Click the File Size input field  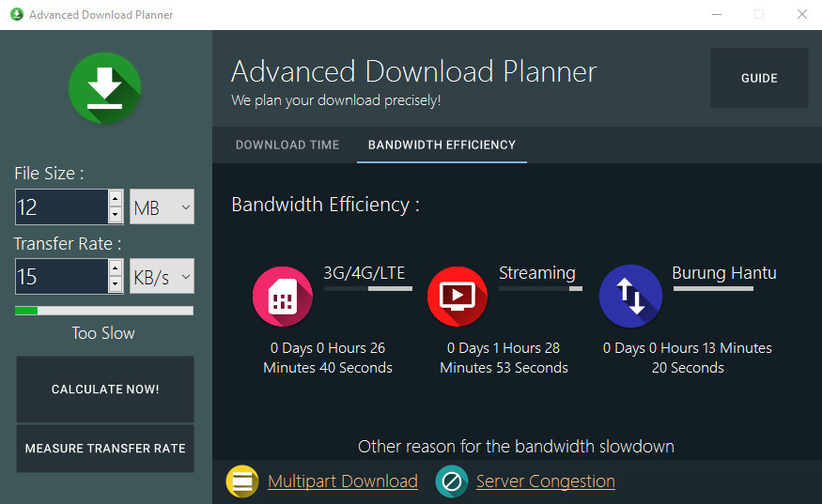(x=62, y=207)
